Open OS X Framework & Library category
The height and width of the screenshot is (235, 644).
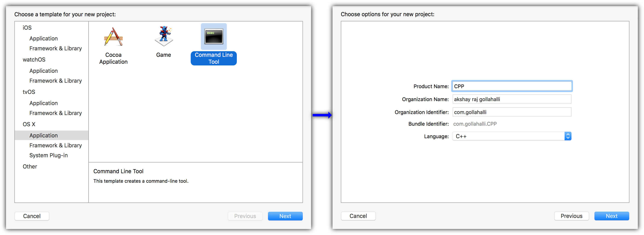(55, 146)
